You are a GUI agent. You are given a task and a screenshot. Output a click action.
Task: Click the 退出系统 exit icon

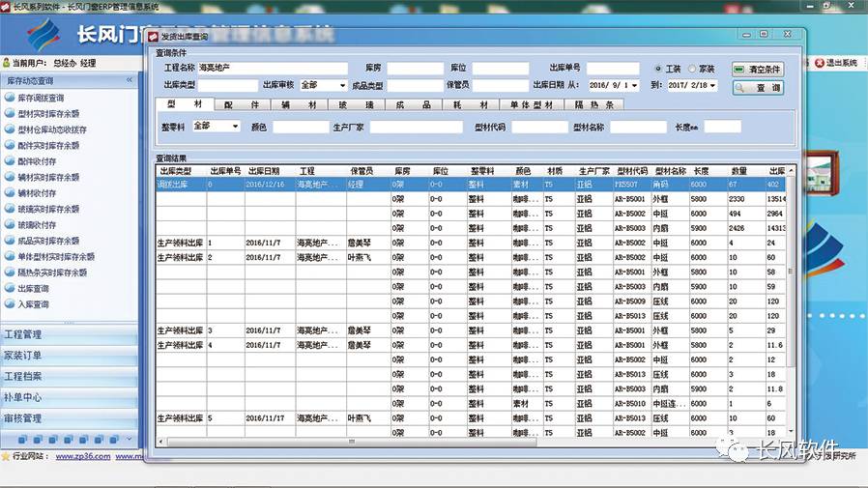point(819,63)
